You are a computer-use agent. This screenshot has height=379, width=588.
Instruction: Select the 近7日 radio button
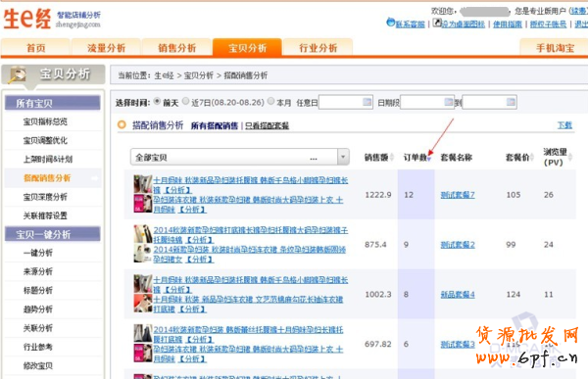(186, 102)
